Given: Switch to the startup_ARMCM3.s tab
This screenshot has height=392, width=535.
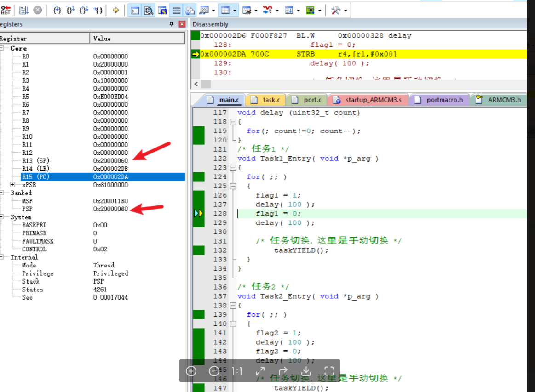Looking at the screenshot, I should [x=368, y=100].
